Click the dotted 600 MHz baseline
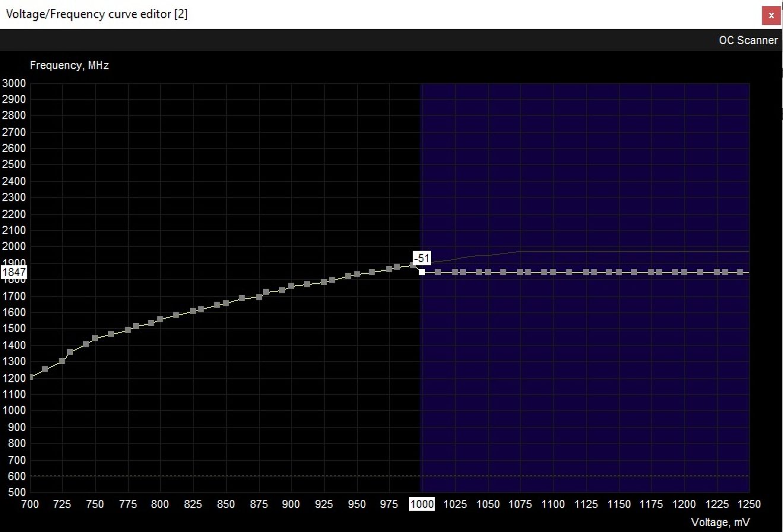 tap(237, 476)
